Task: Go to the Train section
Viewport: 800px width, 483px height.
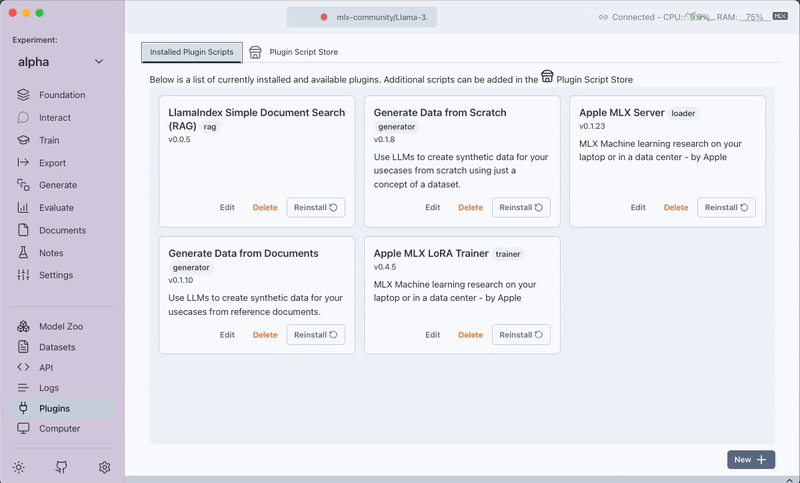Action: pos(49,141)
